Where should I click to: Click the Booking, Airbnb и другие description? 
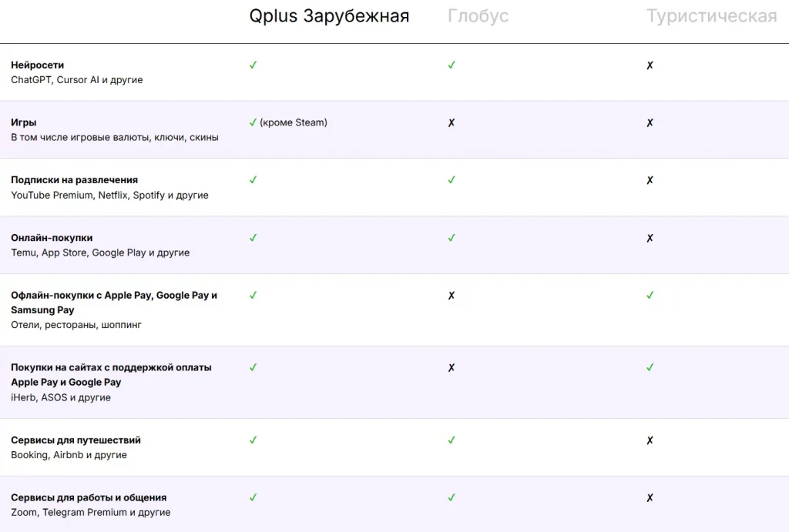pyautogui.click(x=69, y=455)
